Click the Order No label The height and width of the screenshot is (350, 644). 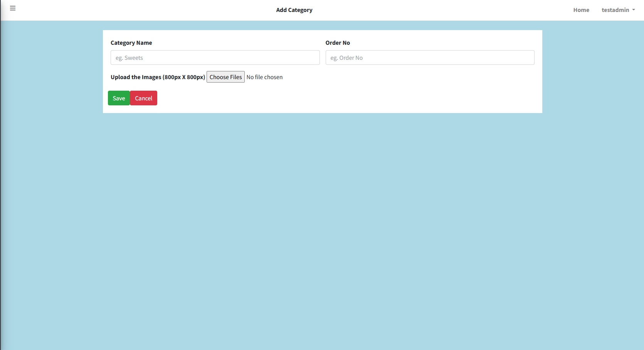[x=338, y=43]
